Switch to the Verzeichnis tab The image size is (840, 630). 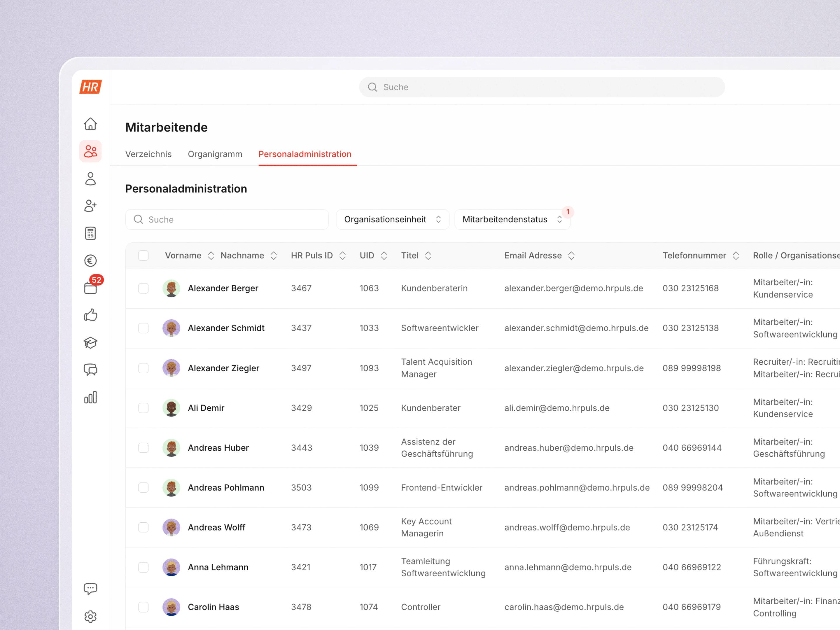click(148, 154)
